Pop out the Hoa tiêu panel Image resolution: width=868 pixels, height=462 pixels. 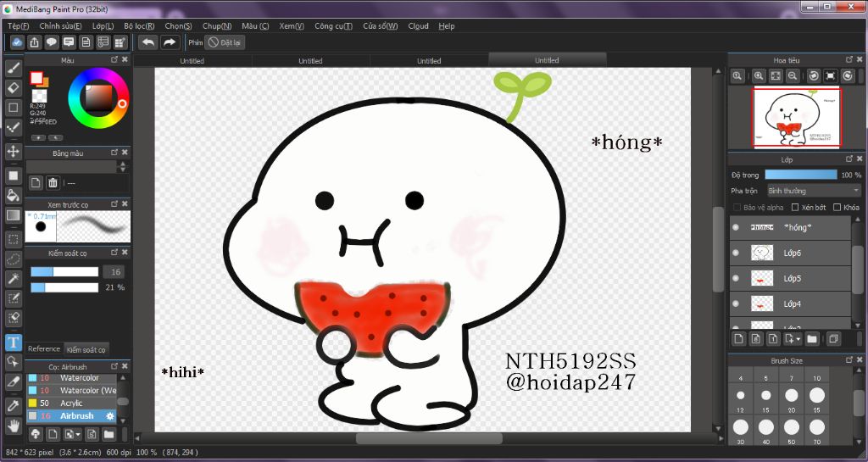(849, 59)
